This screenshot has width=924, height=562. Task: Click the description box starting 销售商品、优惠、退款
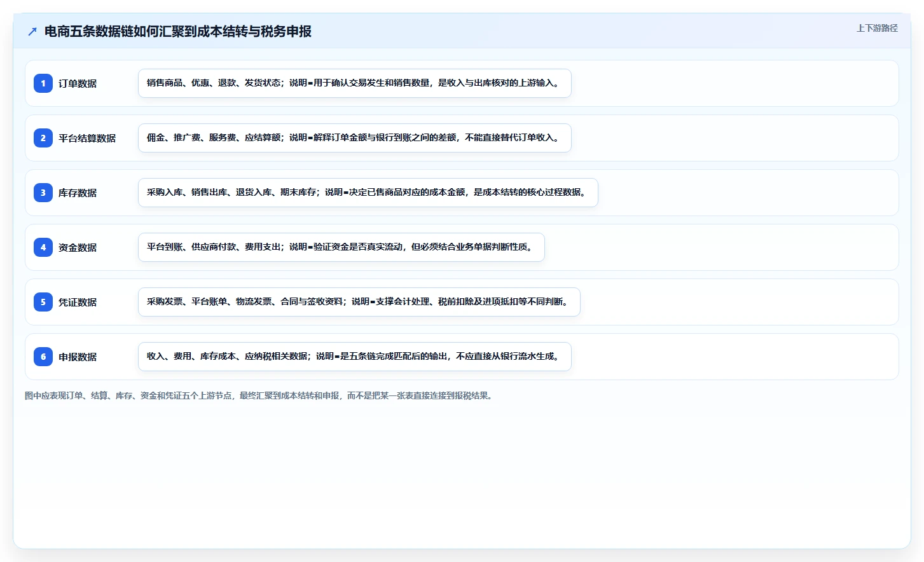coord(355,83)
